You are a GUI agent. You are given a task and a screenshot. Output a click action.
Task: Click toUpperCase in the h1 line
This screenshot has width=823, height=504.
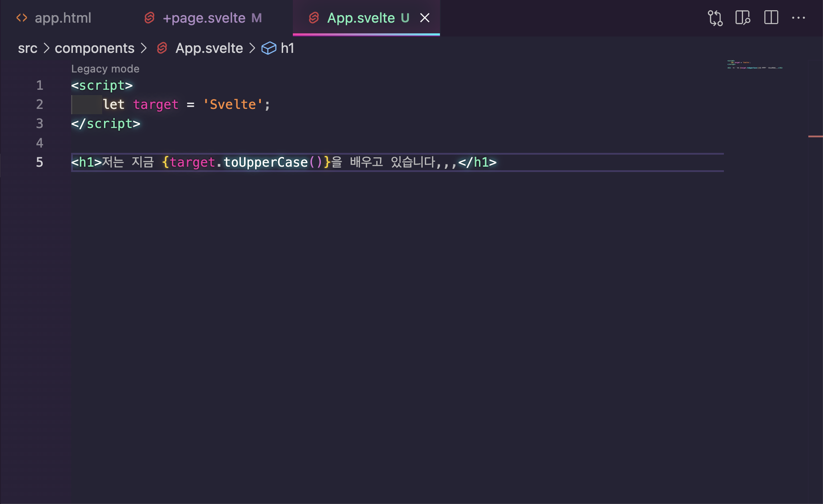(x=266, y=162)
